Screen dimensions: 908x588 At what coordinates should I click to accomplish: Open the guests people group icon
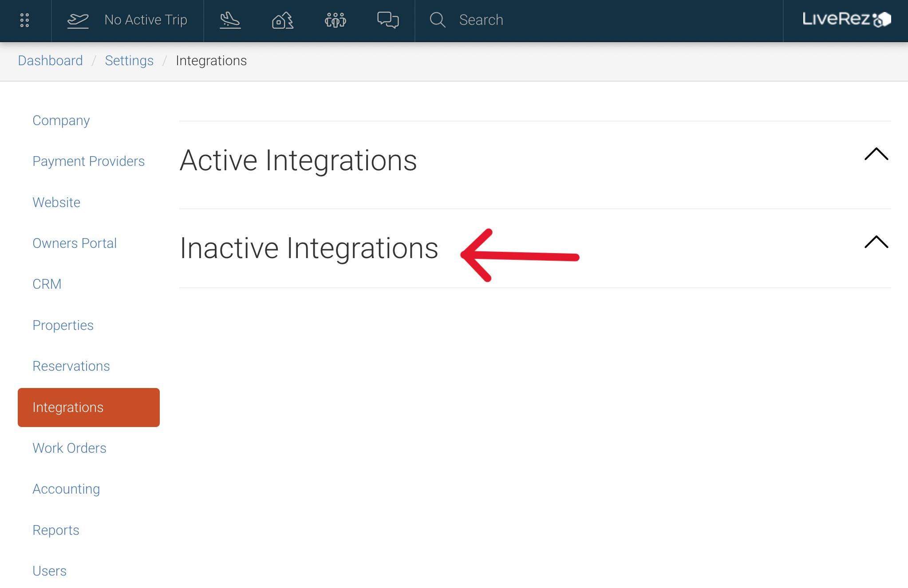[x=336, y=20]
